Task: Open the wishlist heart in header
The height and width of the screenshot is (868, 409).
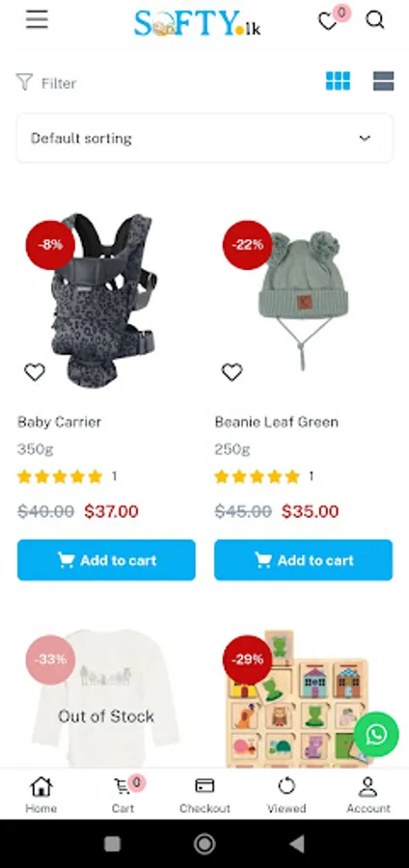Action: tap(328, 21)
